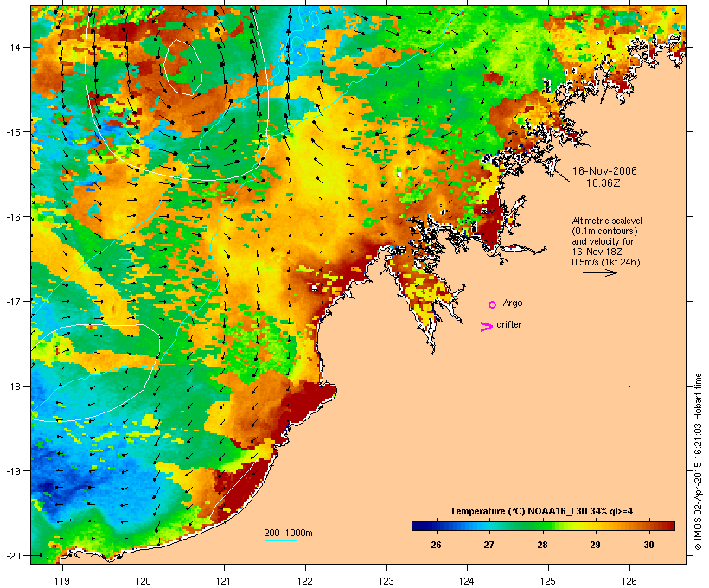Click the 0.5m/s velocity scale arrow
The width and height of the screenshot is (709, 588).
(600, 272)
